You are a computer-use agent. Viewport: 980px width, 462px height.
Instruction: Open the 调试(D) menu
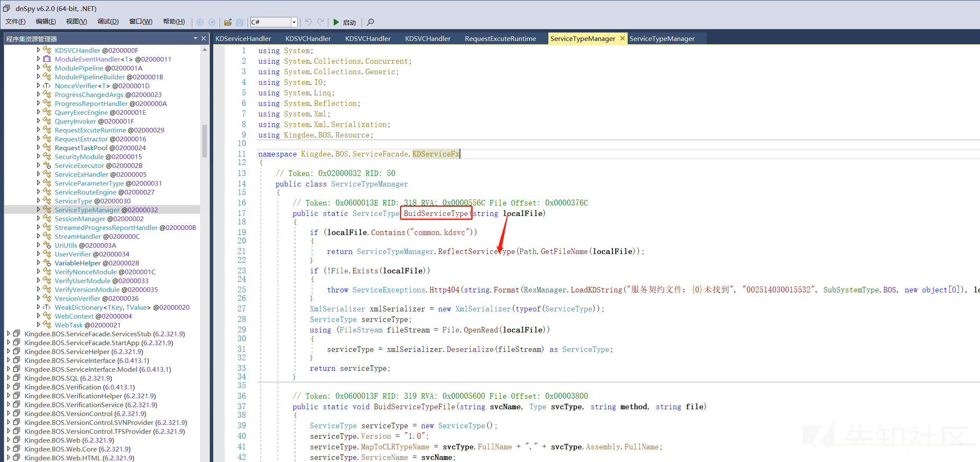point(108,22)
